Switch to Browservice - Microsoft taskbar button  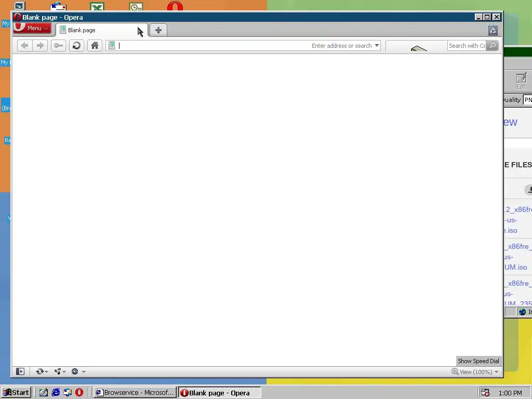(x=135, y=393)
